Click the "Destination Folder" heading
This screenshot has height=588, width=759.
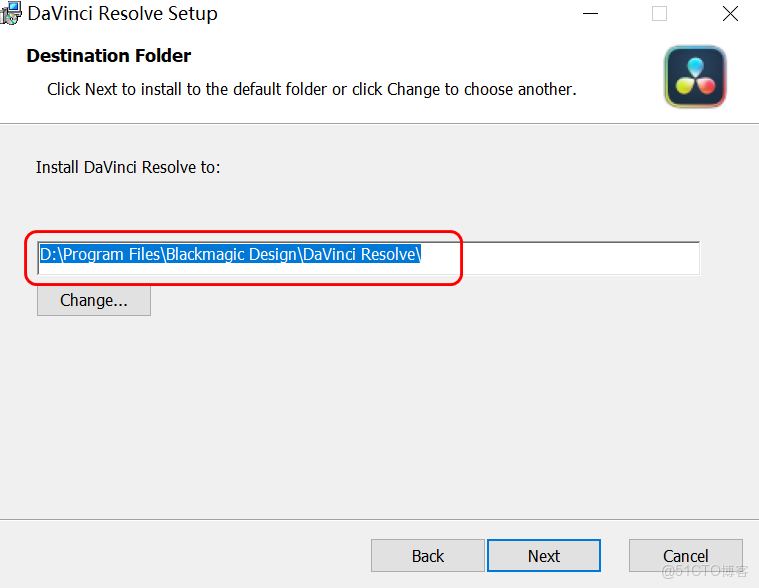point(108,56)
